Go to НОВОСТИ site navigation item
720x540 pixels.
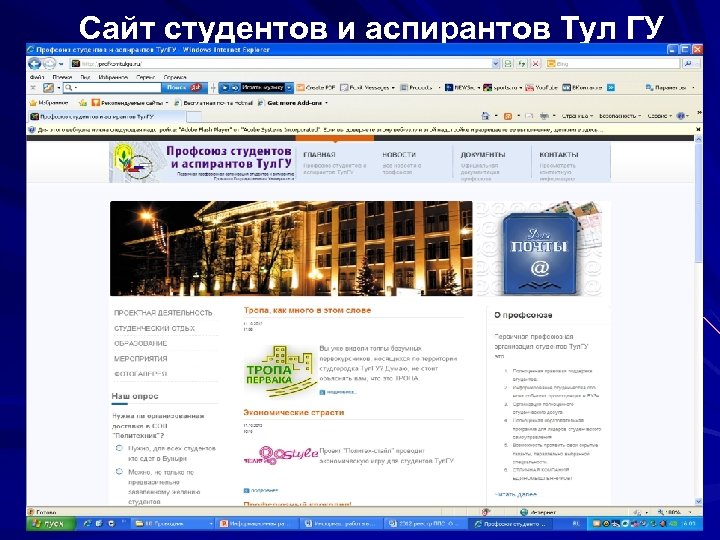[x=399, y=155]
